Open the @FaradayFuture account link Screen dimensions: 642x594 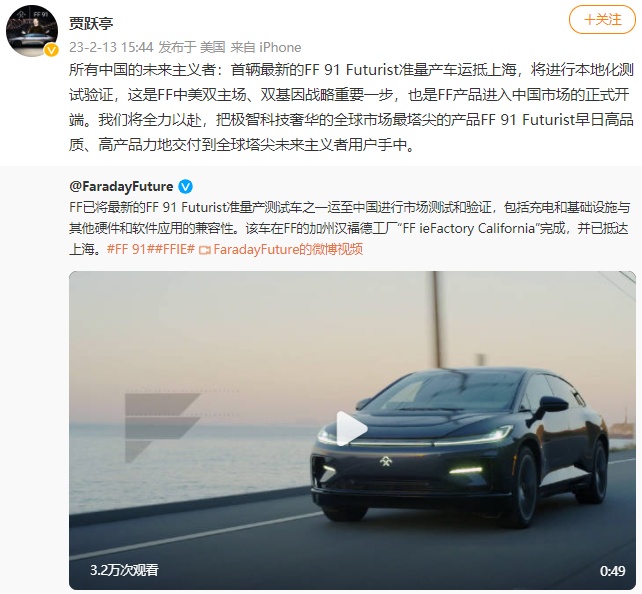click(x=121, y=187)
